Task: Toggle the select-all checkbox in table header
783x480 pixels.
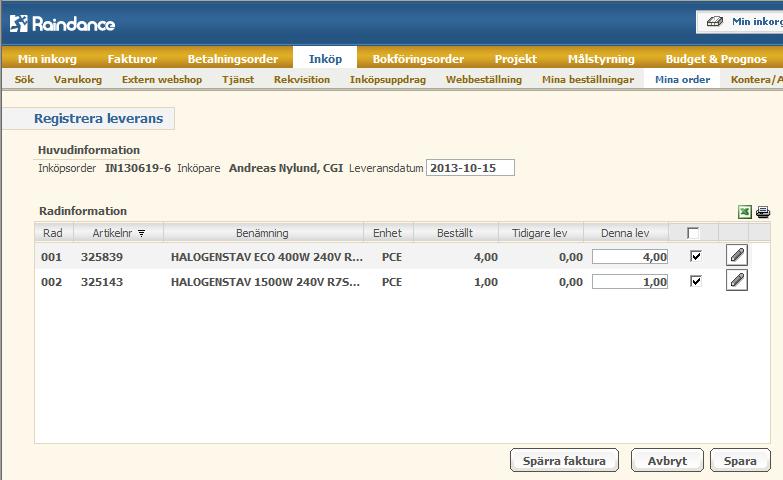Action: click(693, 233)
